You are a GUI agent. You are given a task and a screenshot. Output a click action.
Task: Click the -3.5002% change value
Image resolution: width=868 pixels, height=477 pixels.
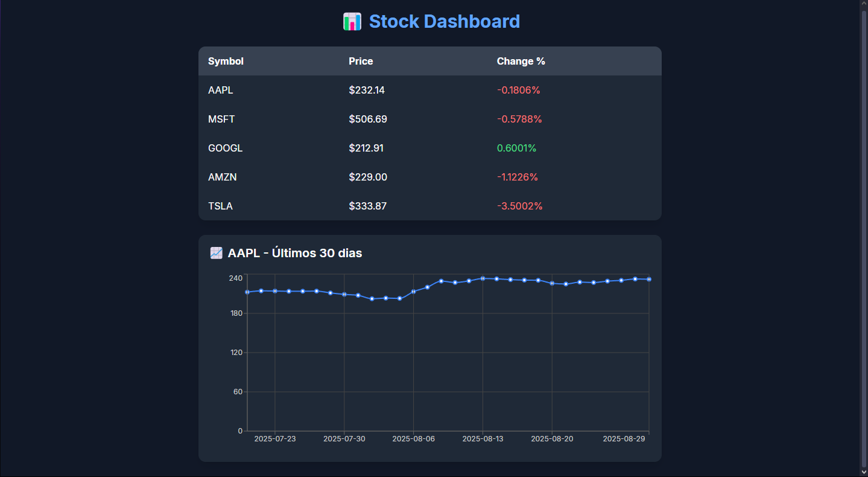pos(519,206)
